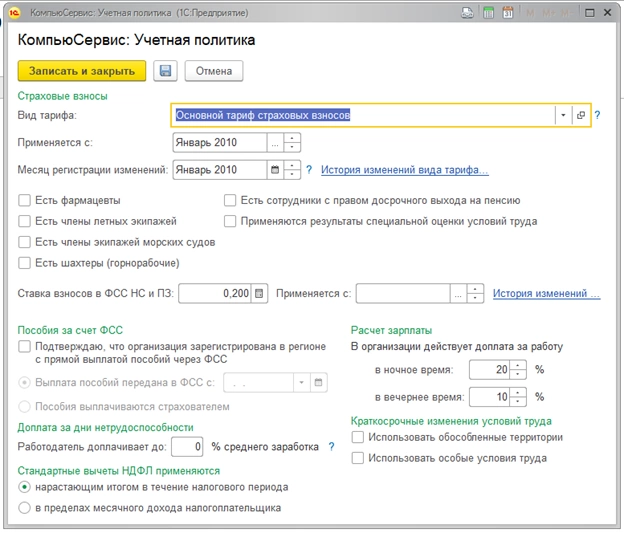Viewport: 624px width, 533px height.
Task: Check Применяются результаты специальной оценки условий труда
Action: click(230, 221)
